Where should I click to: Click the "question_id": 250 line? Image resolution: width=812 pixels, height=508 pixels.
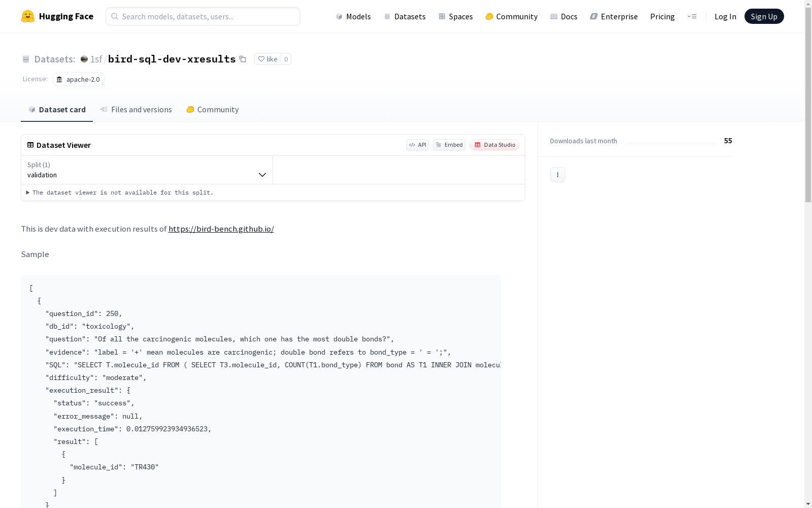pyautogui.click(x=84, y=313)
